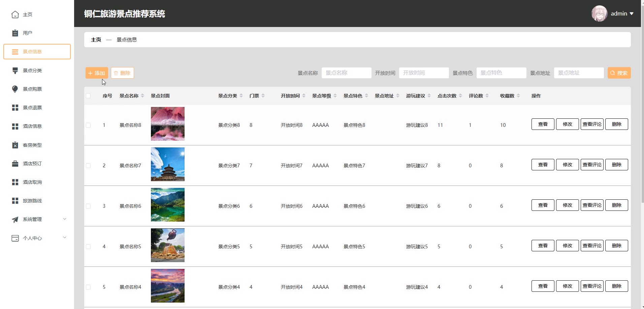Click 查看评论 for 景点名称7
This screenshot has height=309, width=644.
[x=592, y=165]
